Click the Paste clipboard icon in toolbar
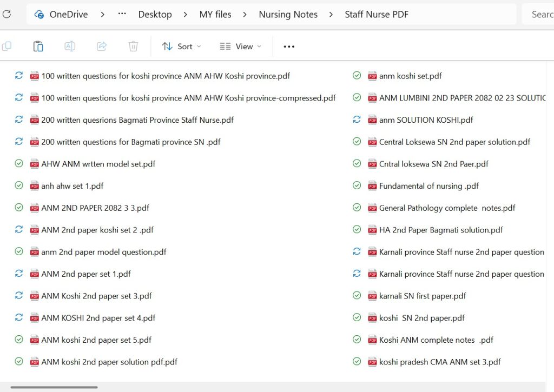 pos(38,46)
